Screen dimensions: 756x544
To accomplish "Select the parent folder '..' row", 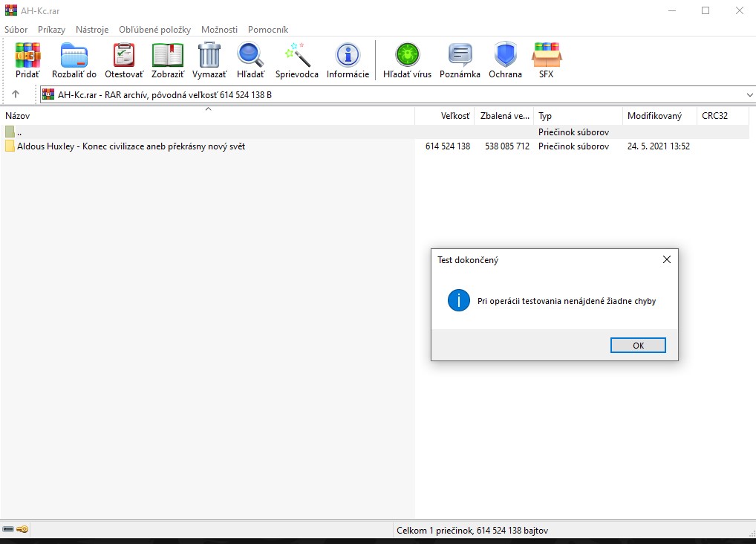I will pos(374,132).
